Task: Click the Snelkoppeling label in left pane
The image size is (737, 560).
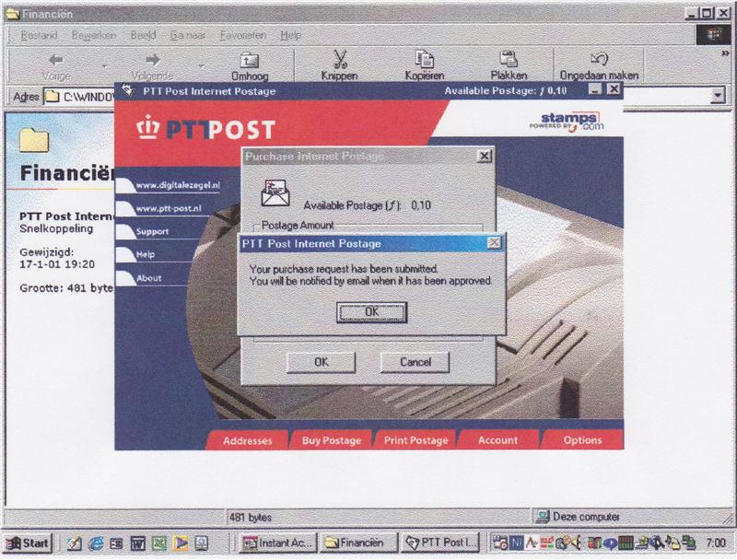Action: 56,228
